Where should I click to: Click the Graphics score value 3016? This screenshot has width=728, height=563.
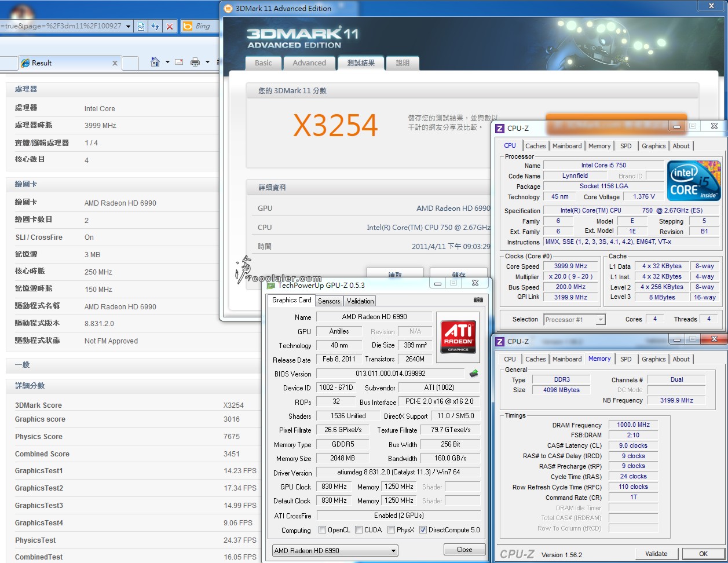(232, 419)
